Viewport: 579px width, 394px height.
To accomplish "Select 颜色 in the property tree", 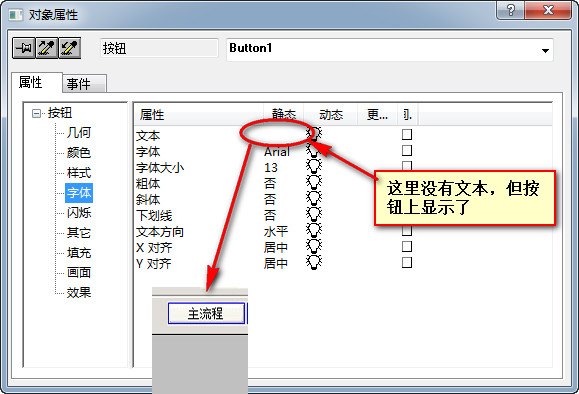I will (x=79, y=153).
